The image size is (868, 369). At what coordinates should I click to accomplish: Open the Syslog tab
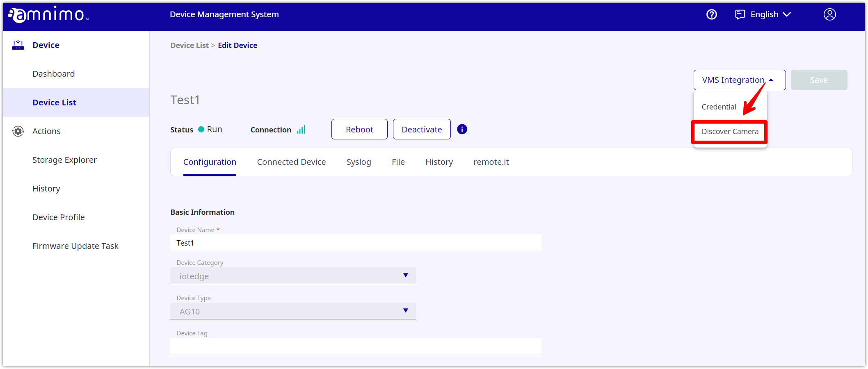[359, 162]
